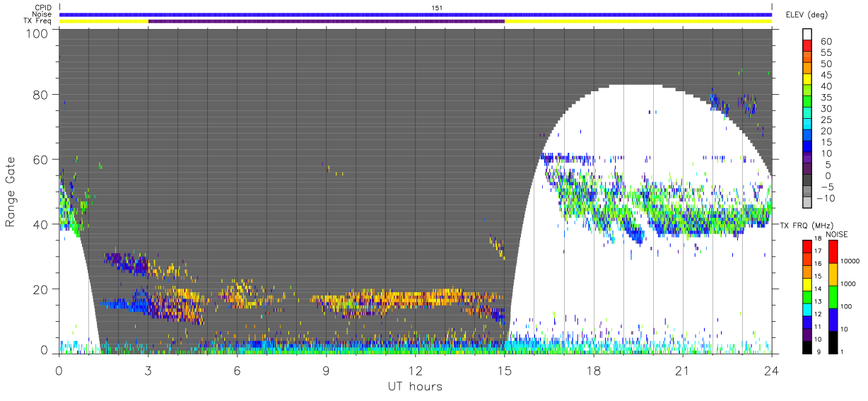Screen dimensions: 868x401
Task: Pick the green NOISE swatch between 100 and 1000
Action: (x=833, y=297)
